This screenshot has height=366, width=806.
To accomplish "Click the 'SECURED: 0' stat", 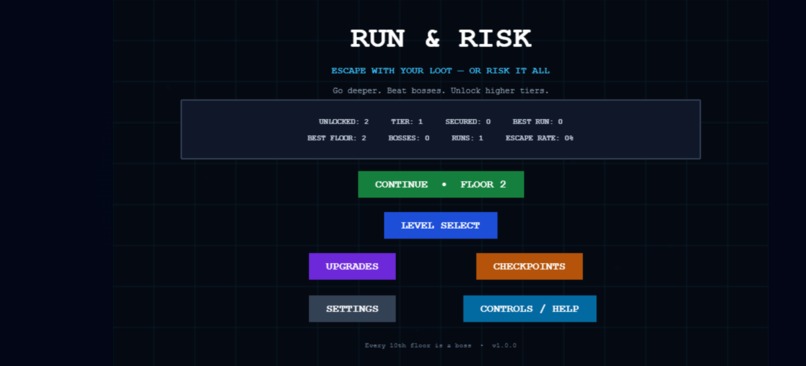I will pos(468,122).
